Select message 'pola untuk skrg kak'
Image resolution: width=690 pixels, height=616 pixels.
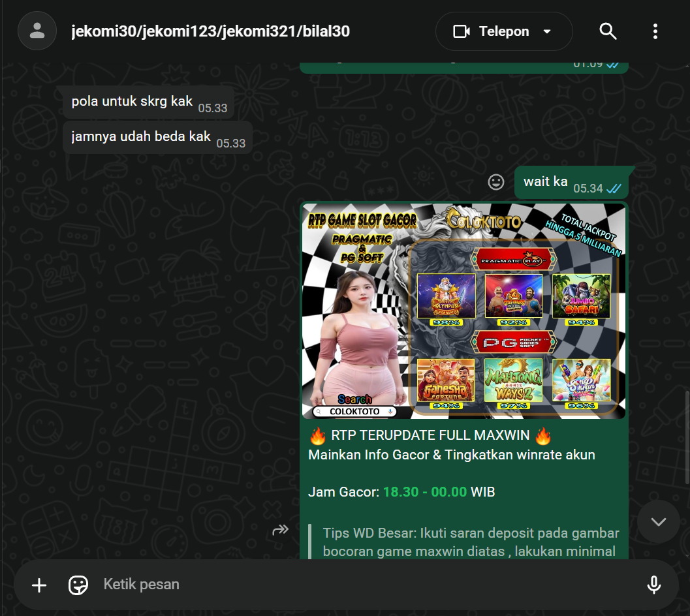(148, 102)
